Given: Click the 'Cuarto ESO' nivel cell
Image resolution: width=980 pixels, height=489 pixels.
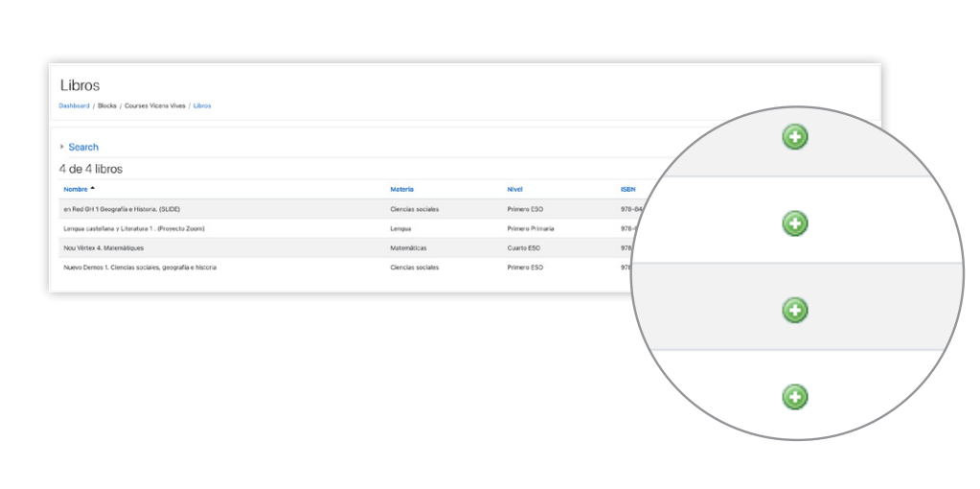Looking at the screenshot, I should point(524,247).
